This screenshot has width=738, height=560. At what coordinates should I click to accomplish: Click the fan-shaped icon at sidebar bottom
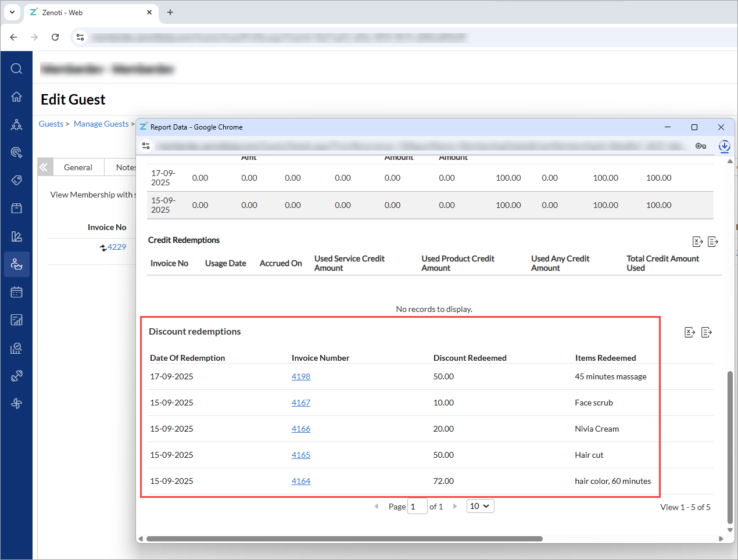pyautogui.click(x=16, y=404)
